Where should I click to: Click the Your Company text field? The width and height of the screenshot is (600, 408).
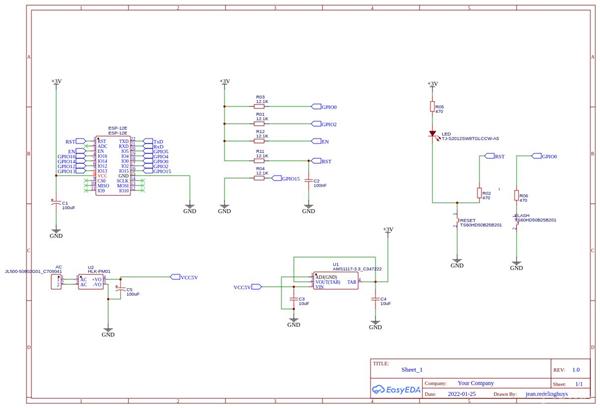point(476,383)
